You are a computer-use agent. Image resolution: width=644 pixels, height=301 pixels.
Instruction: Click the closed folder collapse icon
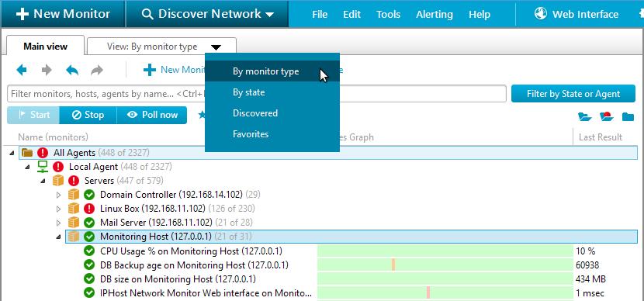point(628,116)
